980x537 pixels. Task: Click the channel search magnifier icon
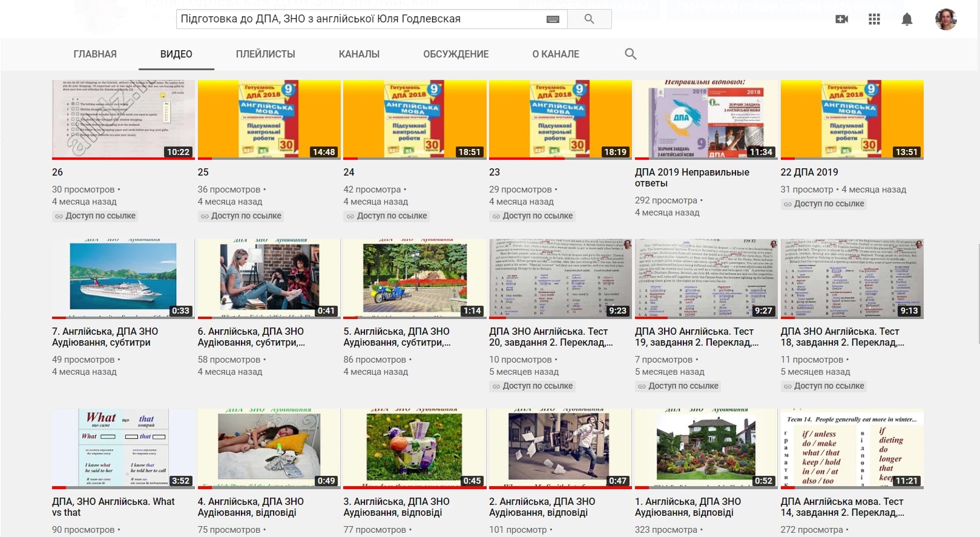pos(630,54)
